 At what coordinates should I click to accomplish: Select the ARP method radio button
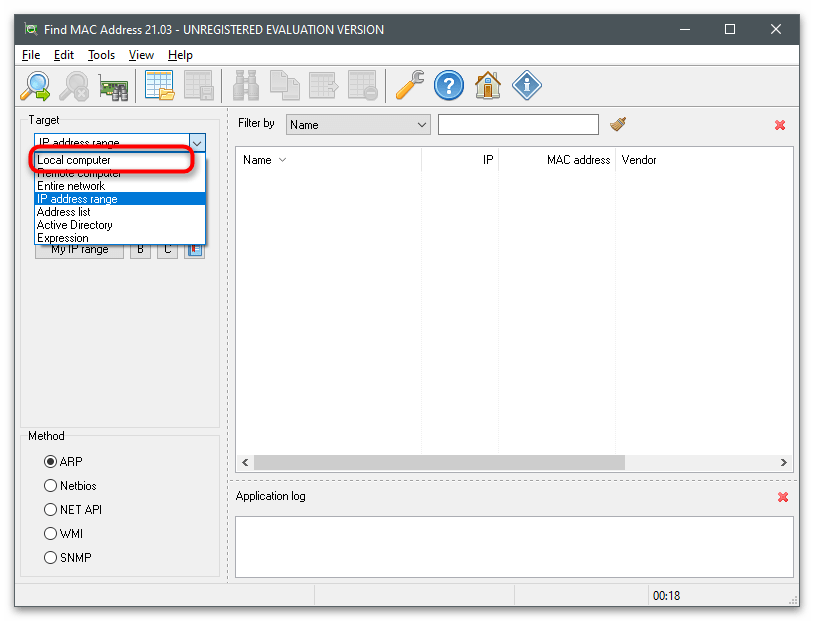(x=50, y=462)
